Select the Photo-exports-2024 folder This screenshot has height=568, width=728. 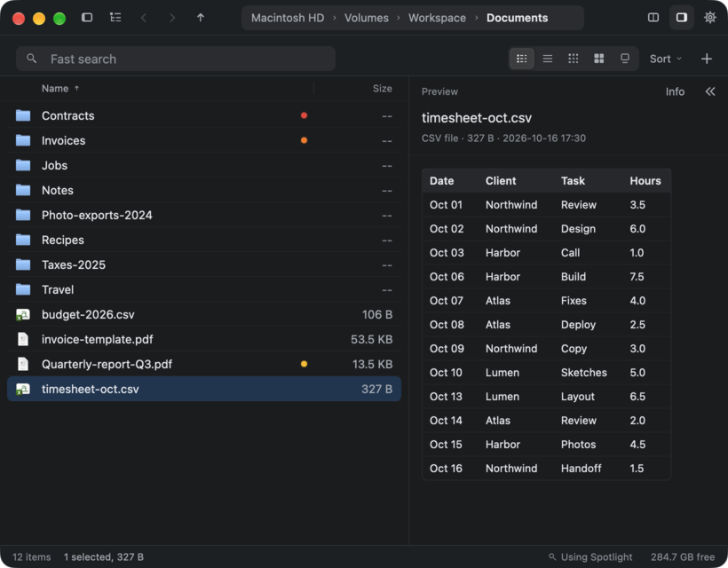[x=204, y=215]
